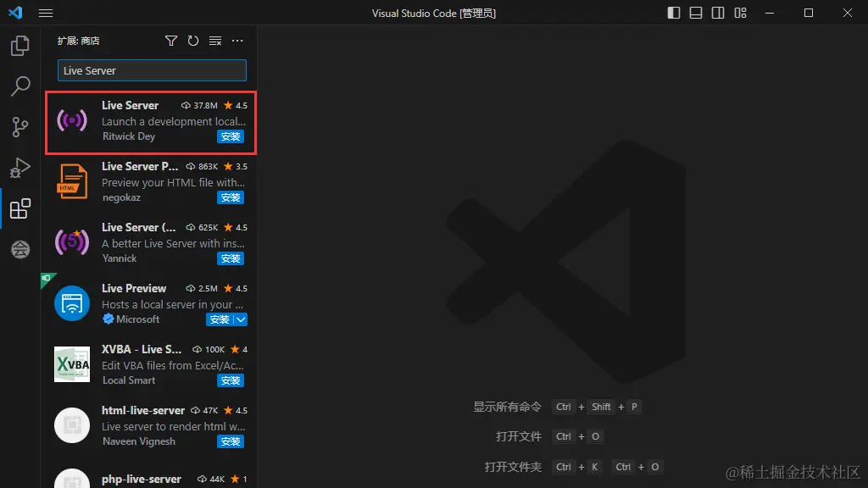Open the Live Server extension title

(x=130, y=105)
